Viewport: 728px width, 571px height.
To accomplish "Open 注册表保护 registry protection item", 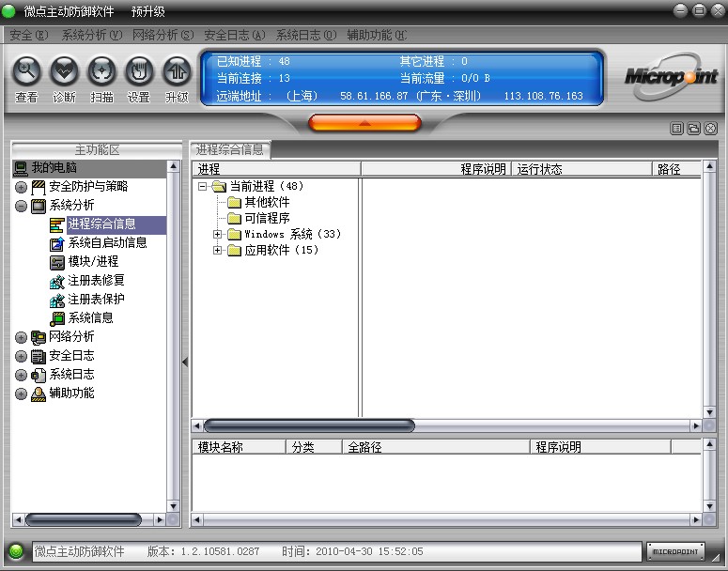I will click(96, 300).
